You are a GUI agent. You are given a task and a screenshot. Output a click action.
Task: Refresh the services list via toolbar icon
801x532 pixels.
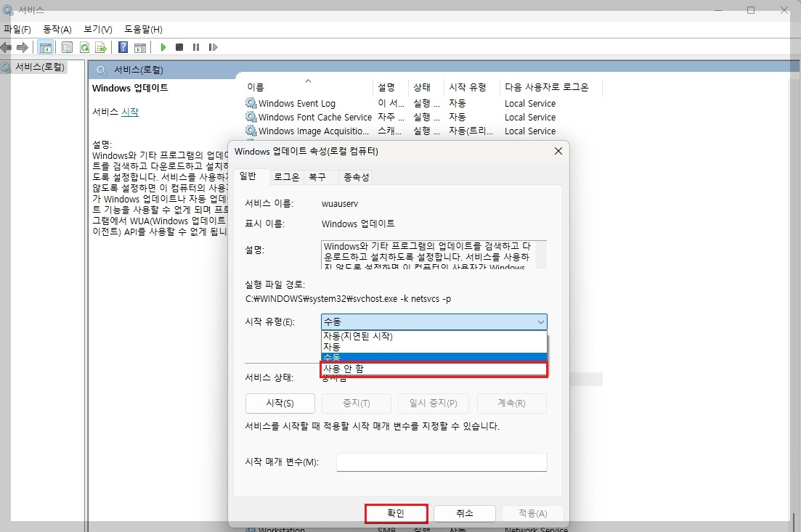coord(84,47)
